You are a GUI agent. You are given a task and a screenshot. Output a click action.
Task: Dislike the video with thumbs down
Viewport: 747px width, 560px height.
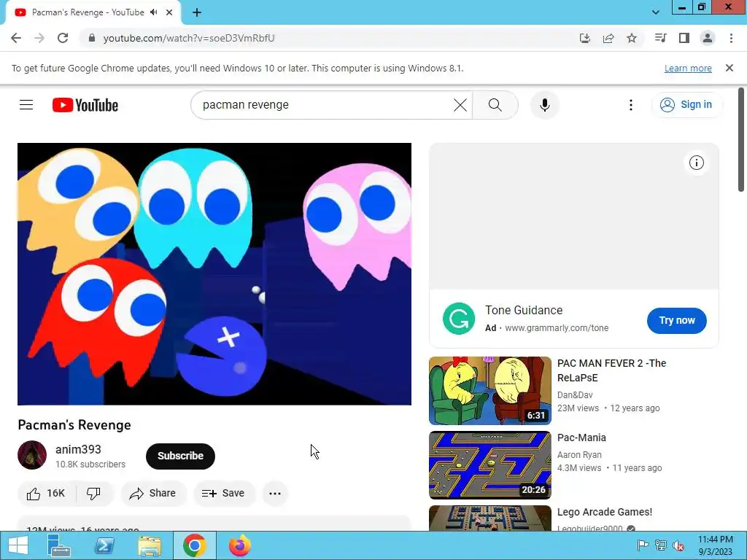(x=94, y=494)
